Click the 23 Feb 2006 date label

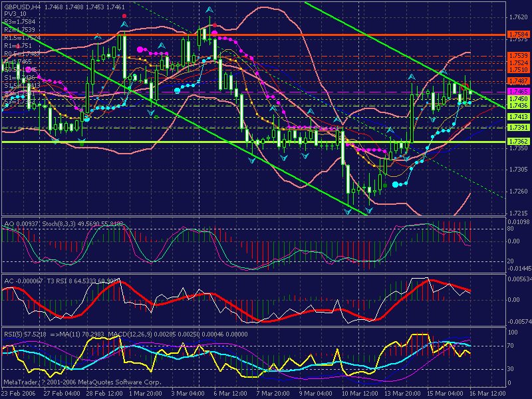point(19,394)
